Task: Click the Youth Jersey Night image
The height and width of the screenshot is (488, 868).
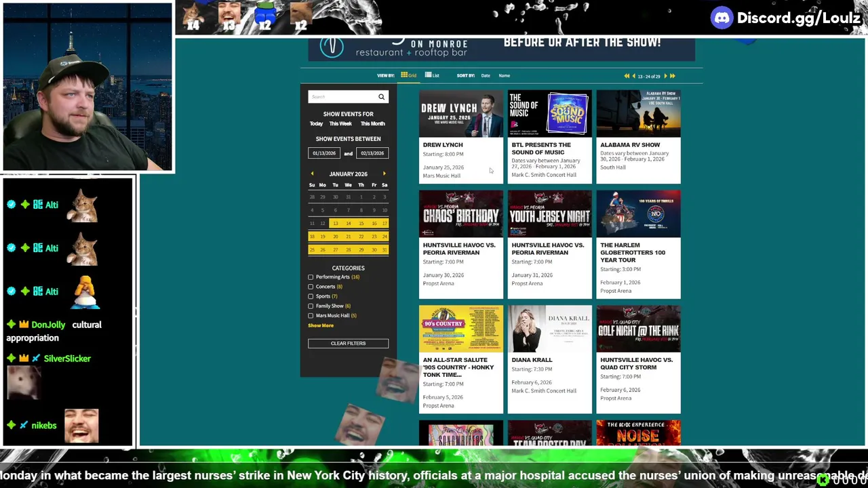Action: 550,213
